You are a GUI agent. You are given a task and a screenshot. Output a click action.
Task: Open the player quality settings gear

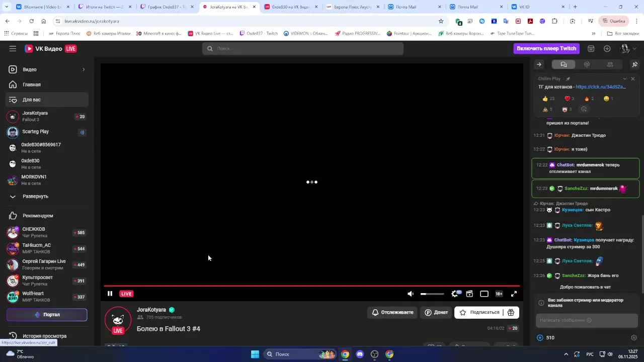pyautogui.click(x=455, y=294)
